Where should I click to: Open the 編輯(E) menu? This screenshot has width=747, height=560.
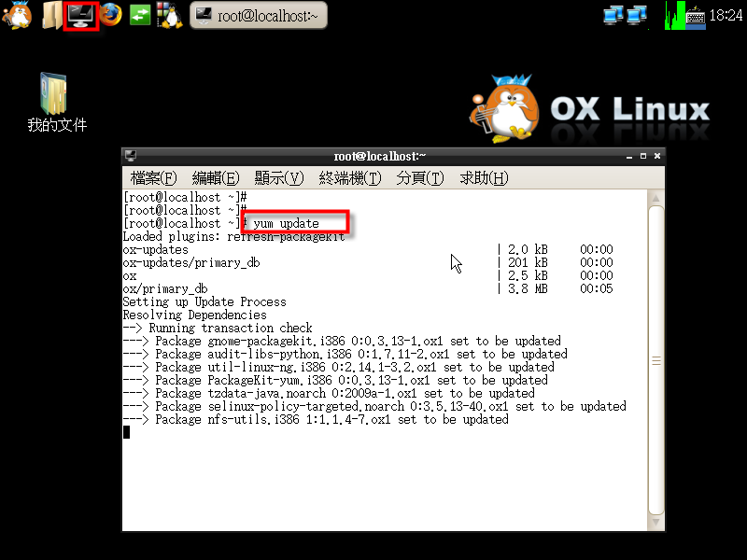tap(216, 178)
